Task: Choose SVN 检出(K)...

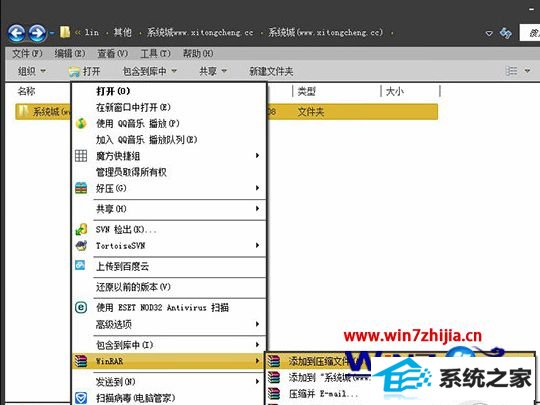Action: [x=169, y=229]
